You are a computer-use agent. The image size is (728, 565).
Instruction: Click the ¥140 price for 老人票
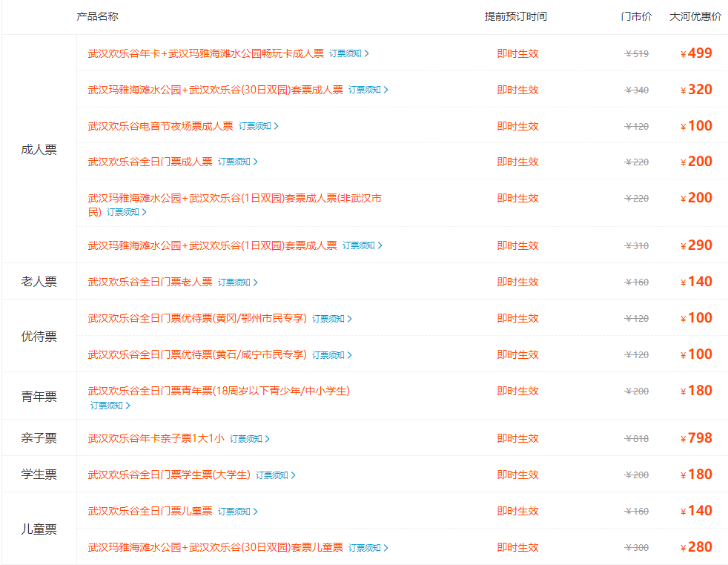(x=696, y=281)
